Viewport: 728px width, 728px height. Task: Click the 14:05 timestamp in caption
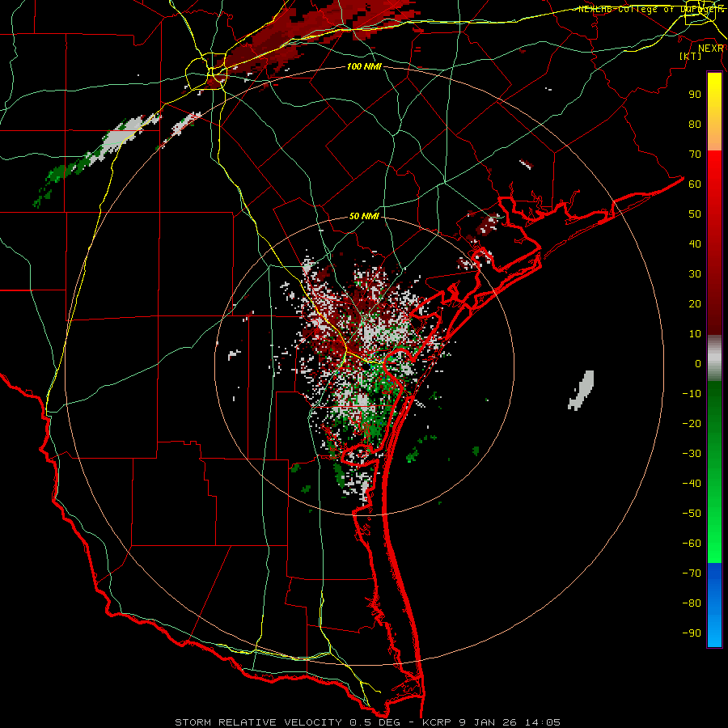point(542,722)
